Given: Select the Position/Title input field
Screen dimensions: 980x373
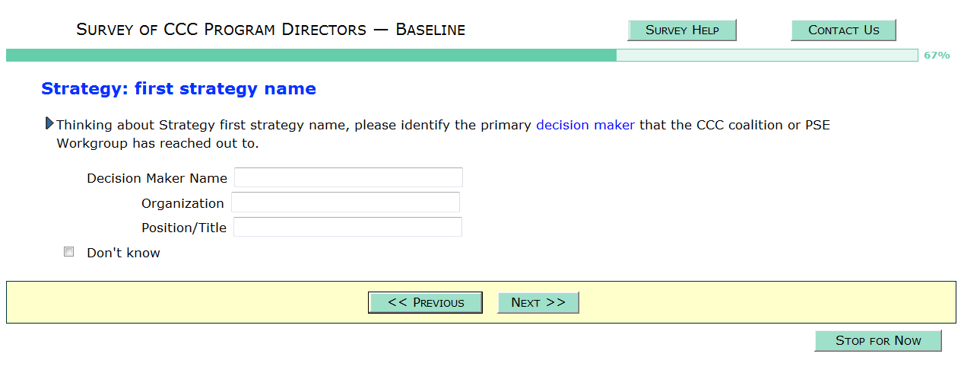Looking at the screenshot, I should click(347, 227).
